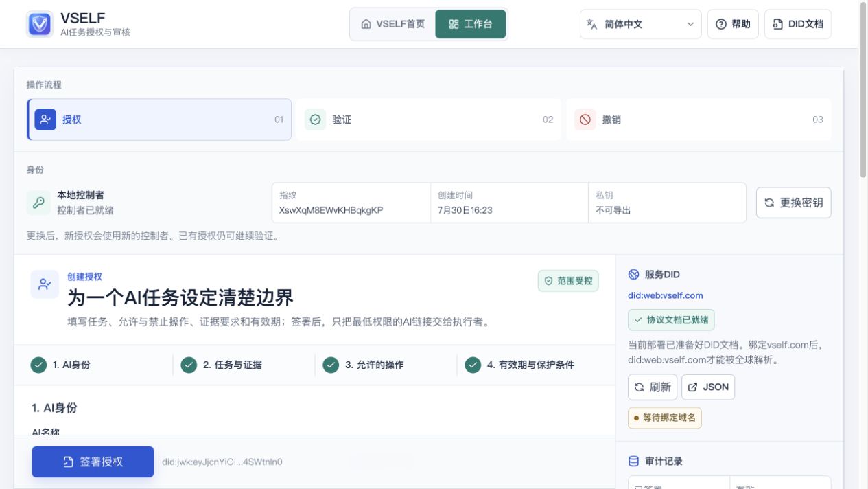Click the 1. AI身份 section heading
Viewport: 868px width, 489px height.
[54, 408]
